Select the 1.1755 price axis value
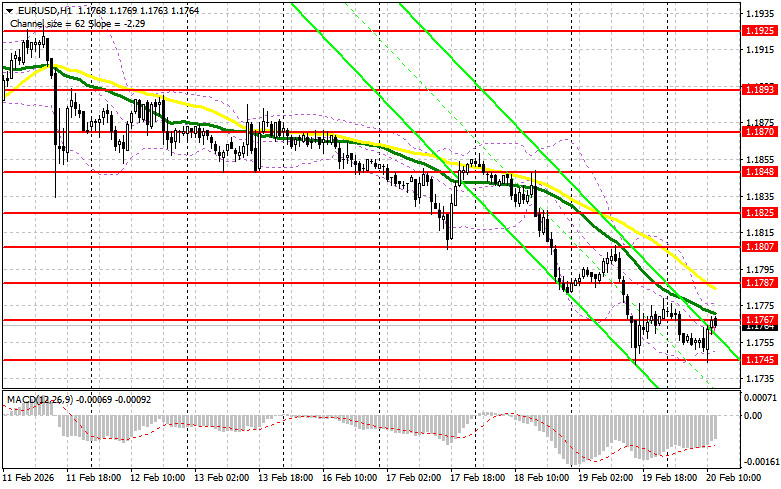The height and width of the screenshot is (489, 781). (760, 343)
